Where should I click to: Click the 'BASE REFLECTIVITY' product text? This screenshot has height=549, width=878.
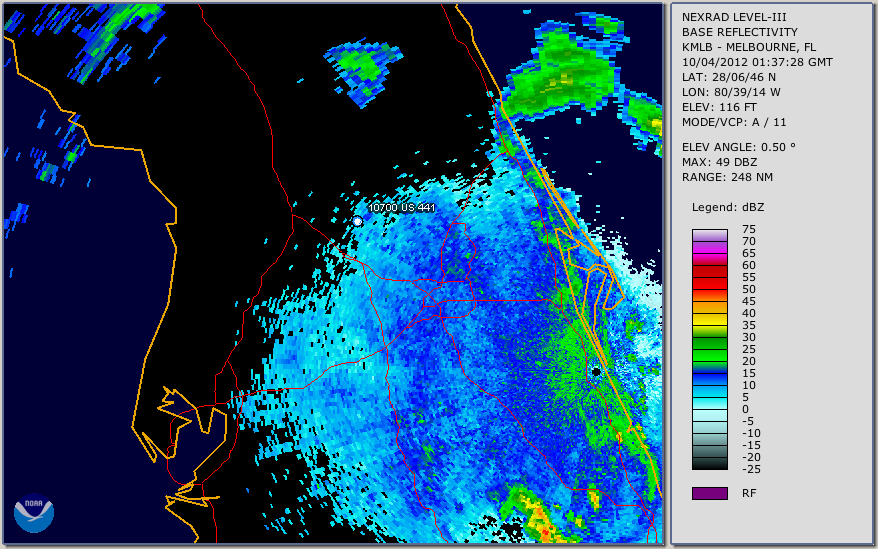pyautogui.click(x=740, y=32)
